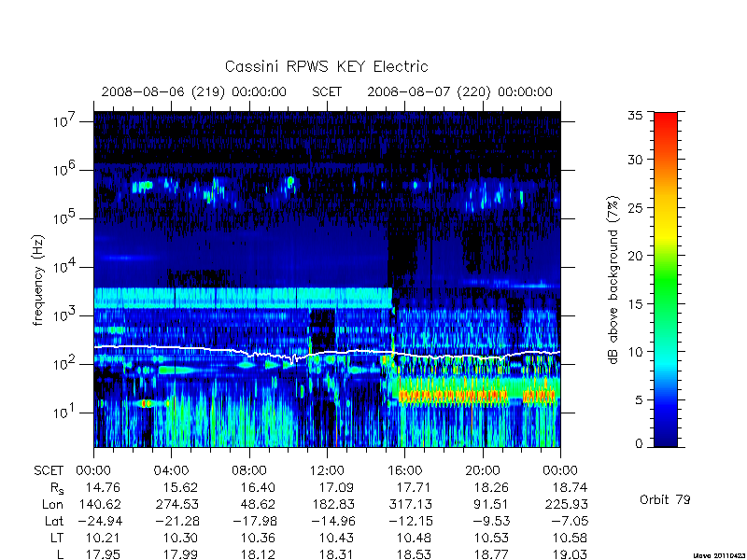This screenshot has height=560, width=747.
Task: Click the L-shell value 18.31
Action: (336, 554)
